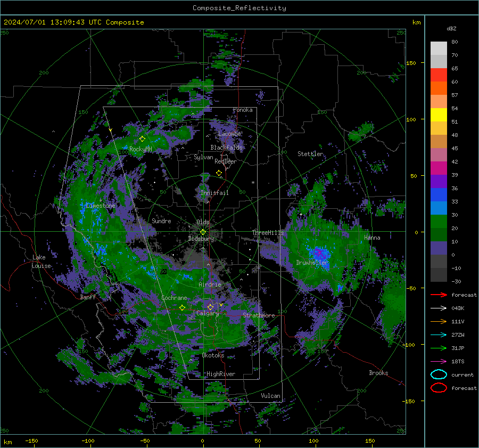The height and width of the screenshot is (448, 479).
Task: Click the Brooks city label
Action: point(378,373)
